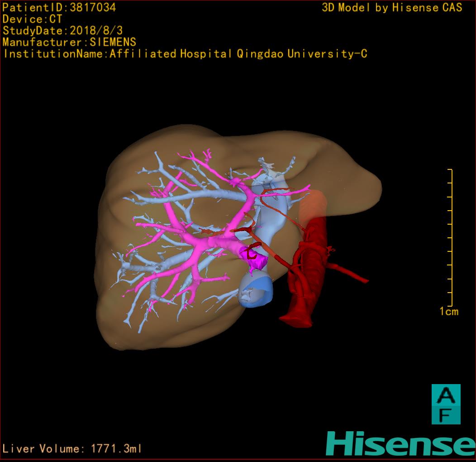
Task: Click the '1cm' scale label
Action: coord(449,311)
